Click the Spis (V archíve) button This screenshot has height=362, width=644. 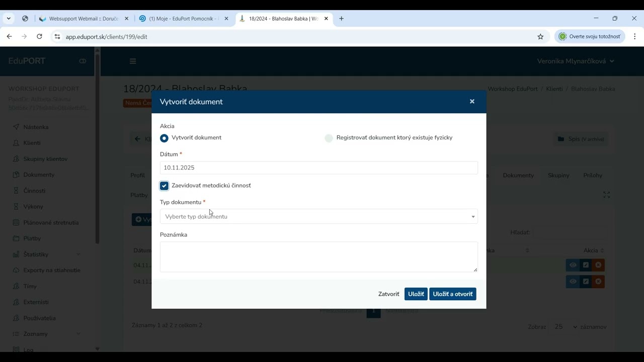click(x=581, y=139)
